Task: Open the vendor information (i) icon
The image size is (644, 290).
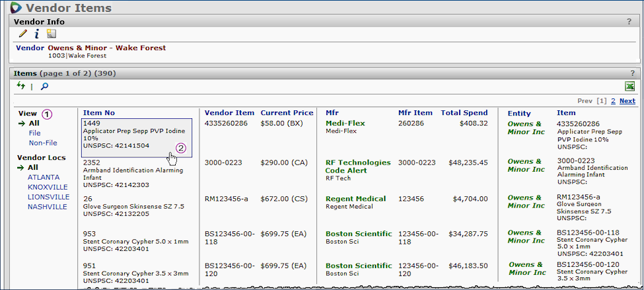Action: [37, 34]
